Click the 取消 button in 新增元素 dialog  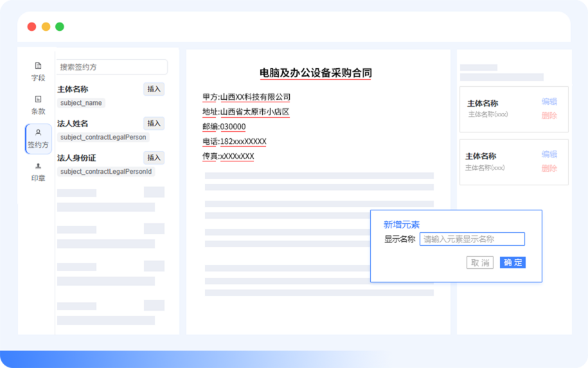(480, 262)
